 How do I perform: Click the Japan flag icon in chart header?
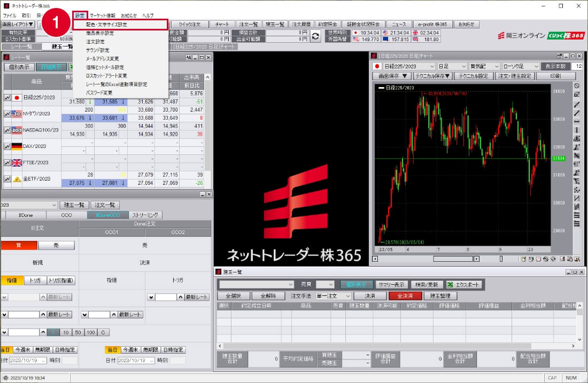tap(377, 66)
